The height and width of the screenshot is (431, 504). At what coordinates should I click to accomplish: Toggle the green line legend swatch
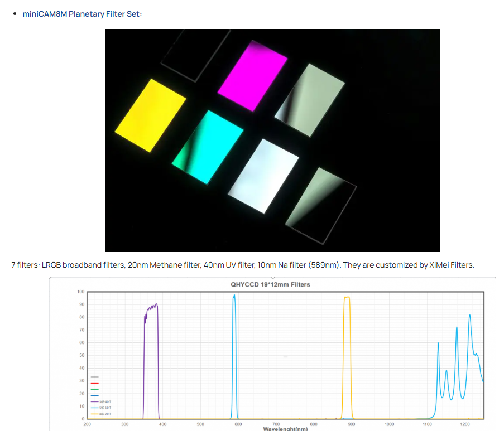(x=95, y=389)
